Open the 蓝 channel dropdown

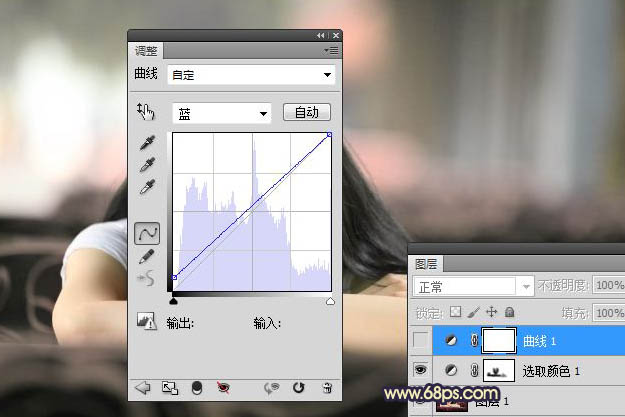(x=221, y=114)
